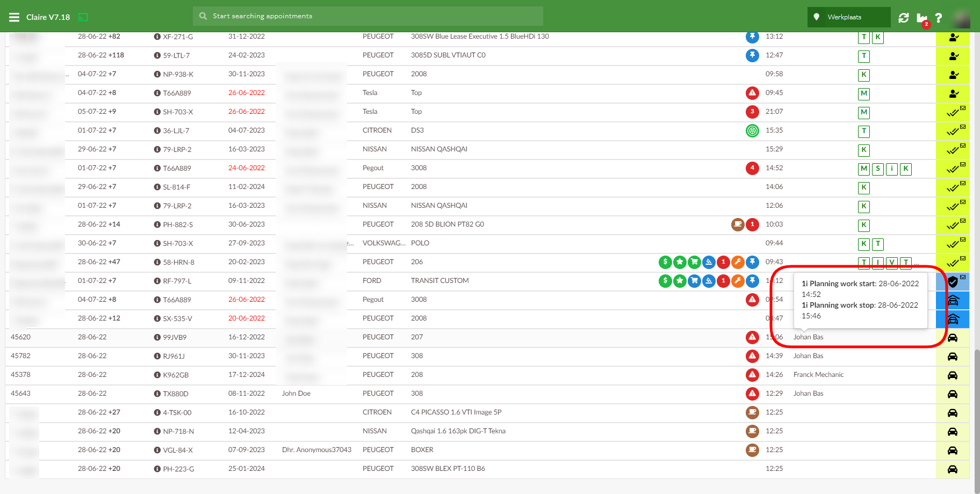
Task: Click the S tag on the Pegout 3008 row
Action: [x=878, y=169]
